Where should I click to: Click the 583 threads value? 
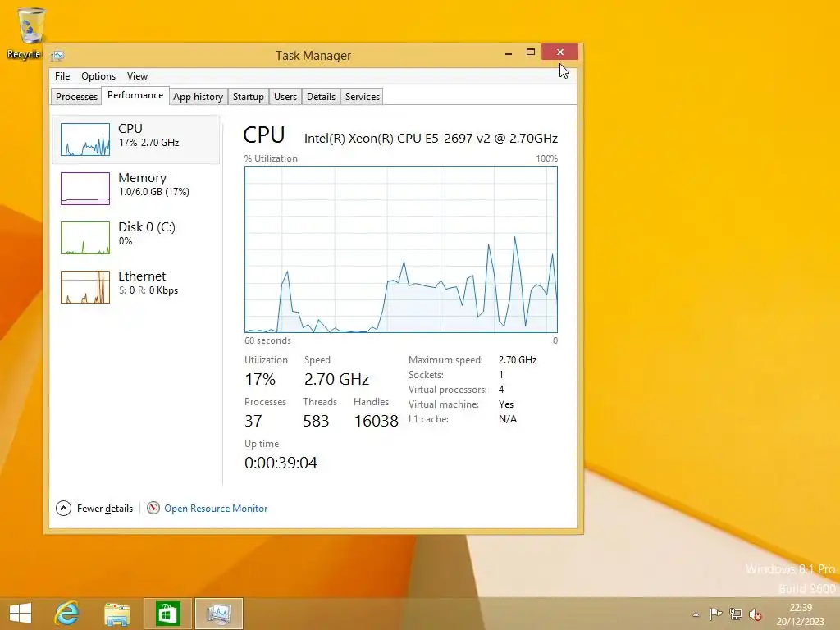pyautogui.click(x=316, y=421)
